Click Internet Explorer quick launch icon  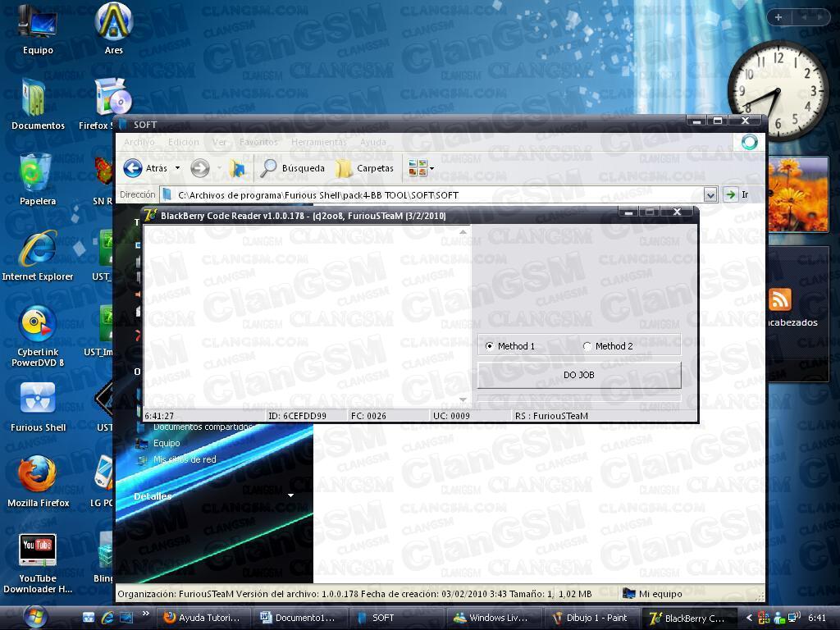point(107,618)
